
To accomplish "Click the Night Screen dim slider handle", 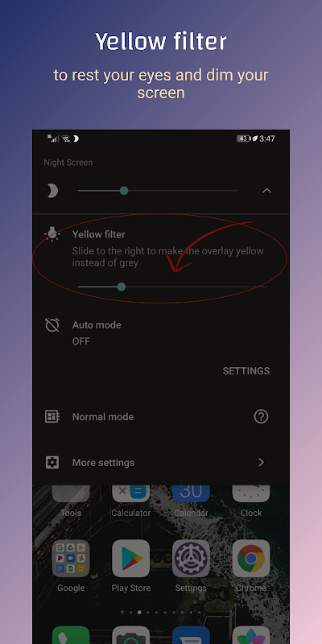I will [124, 191].
